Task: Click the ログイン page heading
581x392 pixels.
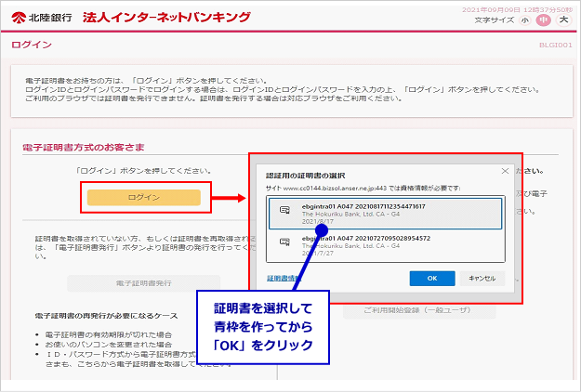Action: [x=32, y=45]
